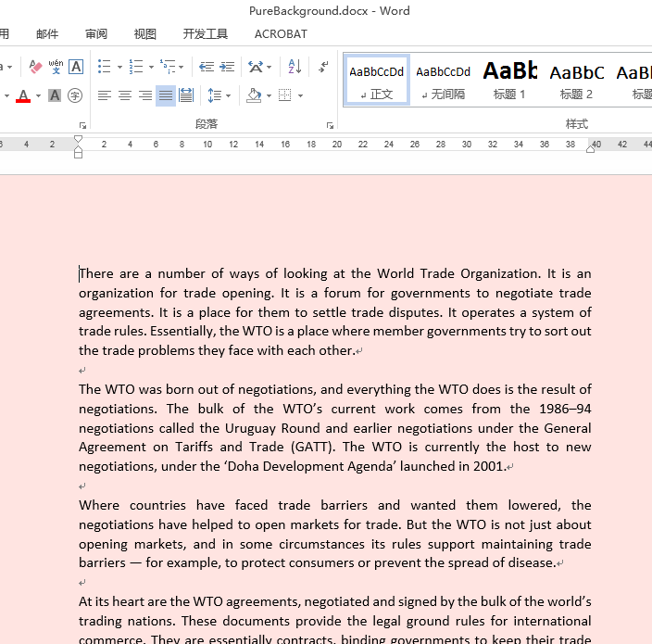Apply the 无间隔 style
This screenshot has height=644, width=652.
[x=444, y=80]
